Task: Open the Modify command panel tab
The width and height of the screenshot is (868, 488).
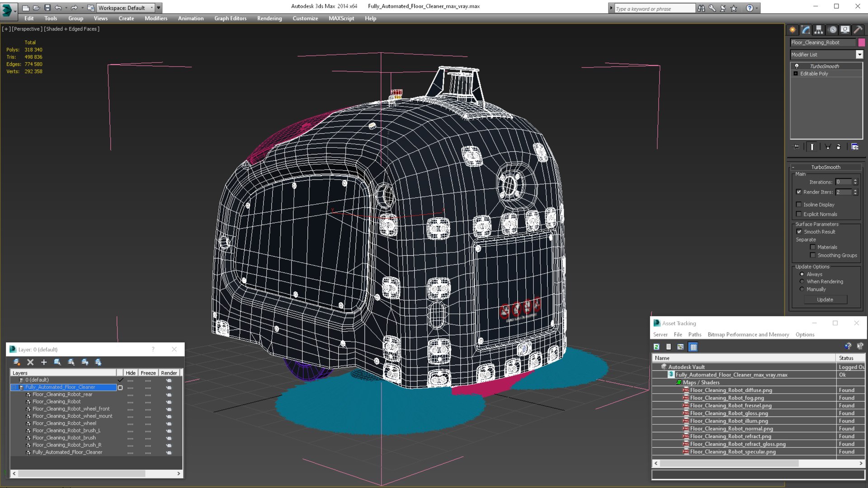Action: click(806, 30)
